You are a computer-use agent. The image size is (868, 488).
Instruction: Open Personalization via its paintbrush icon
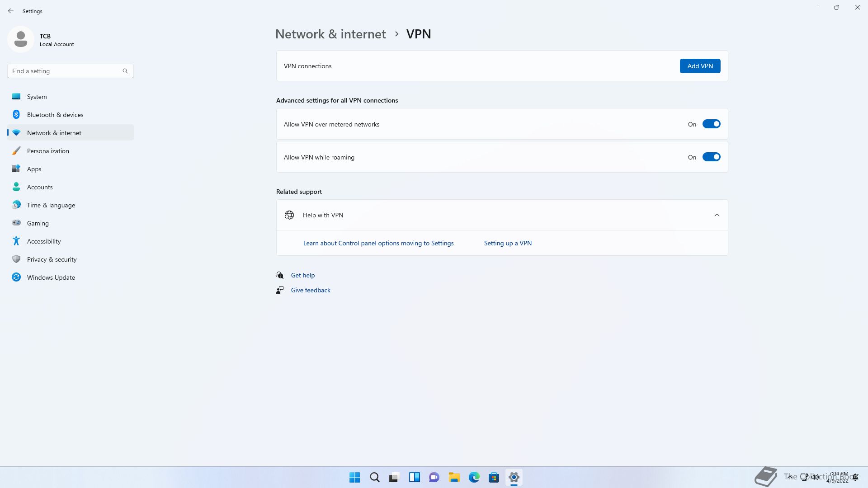pyautogui.click(x=16, y=151)
